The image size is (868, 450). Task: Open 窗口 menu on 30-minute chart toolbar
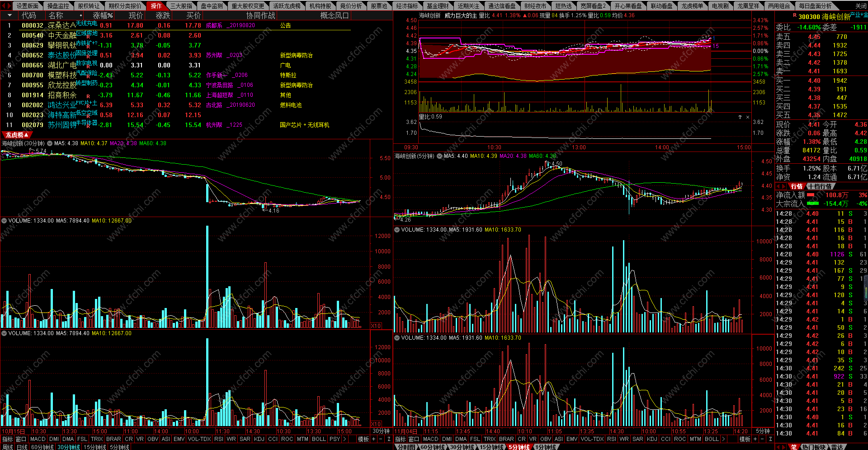(x=21, y=439)
